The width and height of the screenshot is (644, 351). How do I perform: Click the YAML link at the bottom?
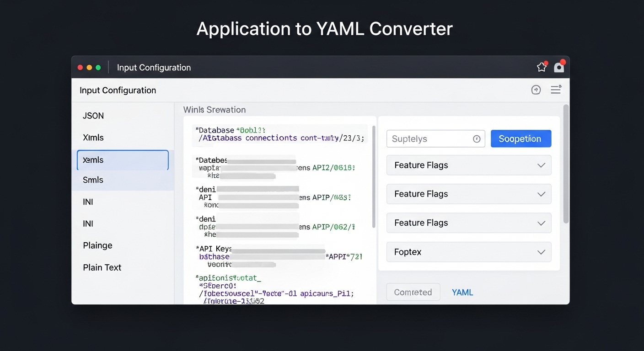pos(462,292)
